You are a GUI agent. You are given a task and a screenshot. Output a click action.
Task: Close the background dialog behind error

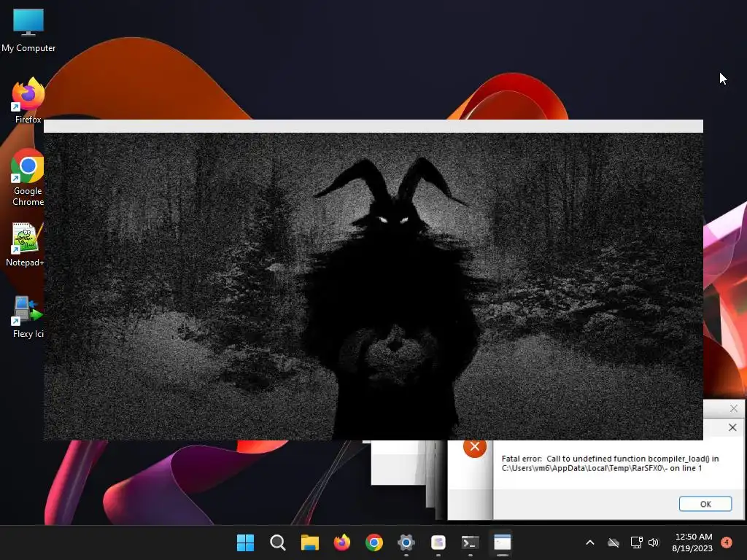point(734,408)
